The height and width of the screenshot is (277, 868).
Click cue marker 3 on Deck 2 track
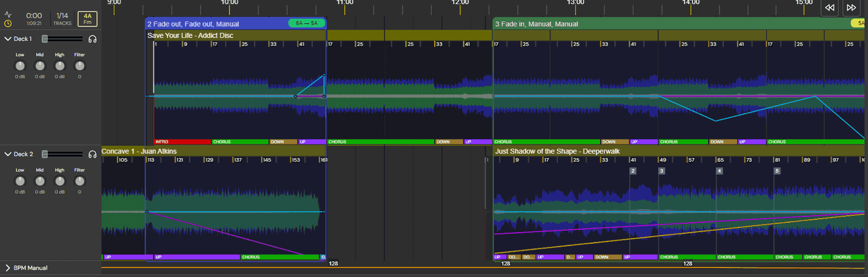coord(661,171)
